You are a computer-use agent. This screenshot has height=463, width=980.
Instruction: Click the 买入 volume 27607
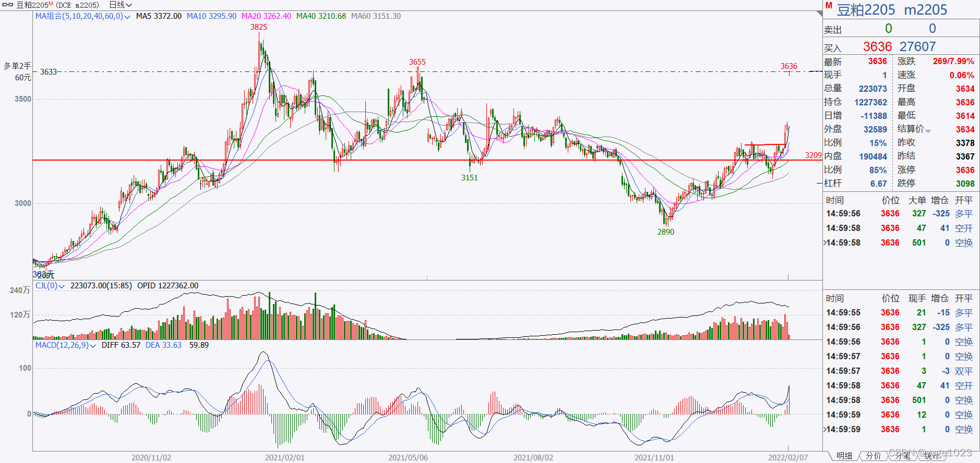coord(917,46)
